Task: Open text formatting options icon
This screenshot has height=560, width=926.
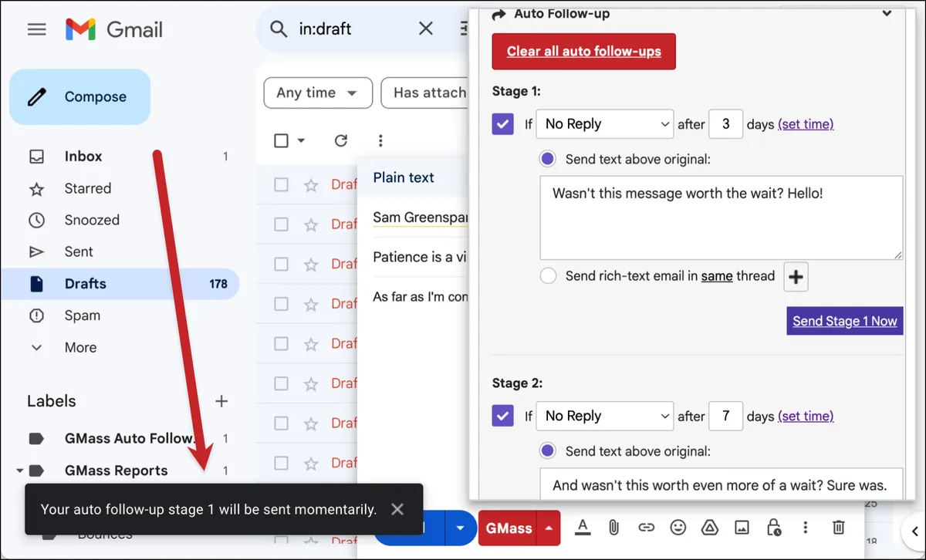Action: (583, 528)
